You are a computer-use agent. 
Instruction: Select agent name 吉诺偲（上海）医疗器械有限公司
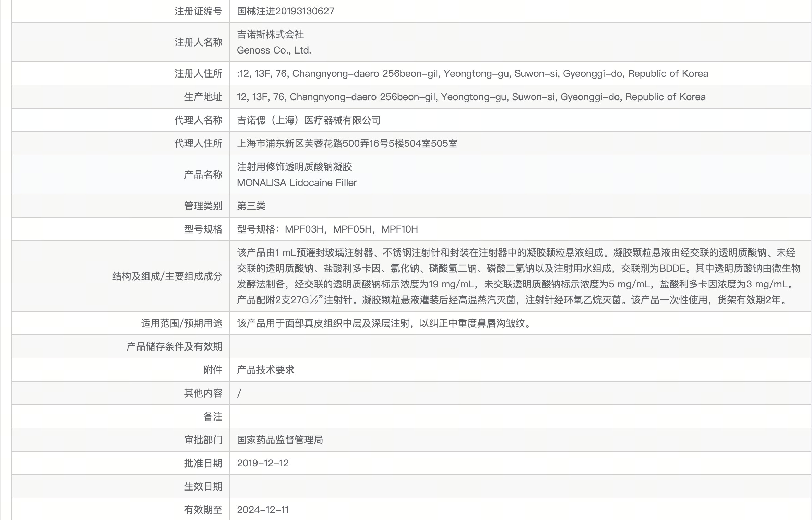point(309,120)
